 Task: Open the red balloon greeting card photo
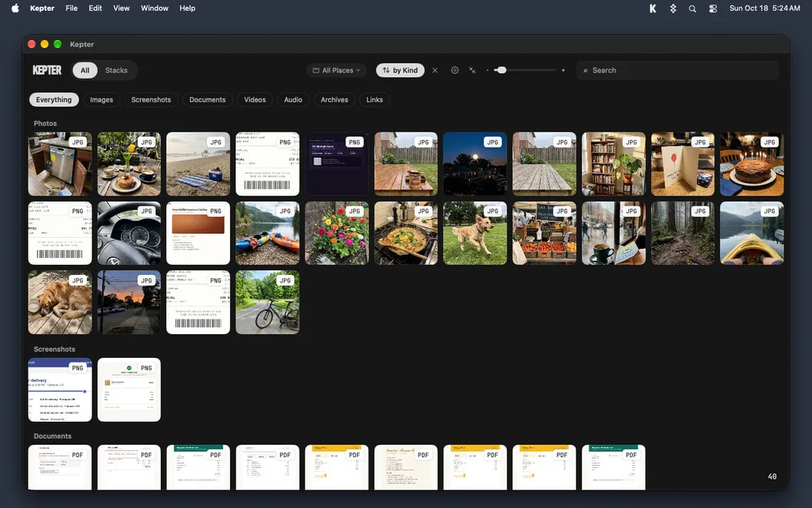click(683, 164)
